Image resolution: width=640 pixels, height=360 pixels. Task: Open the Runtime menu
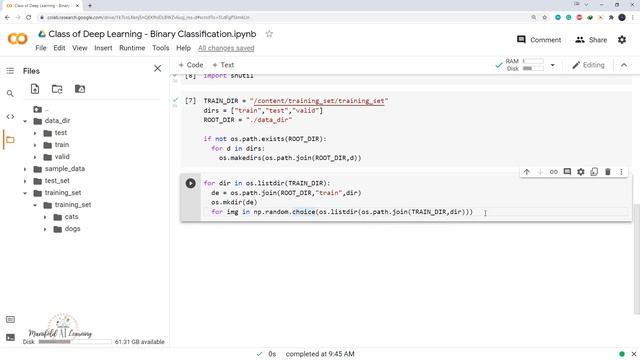pyautogui.click(x=132, y=48)
